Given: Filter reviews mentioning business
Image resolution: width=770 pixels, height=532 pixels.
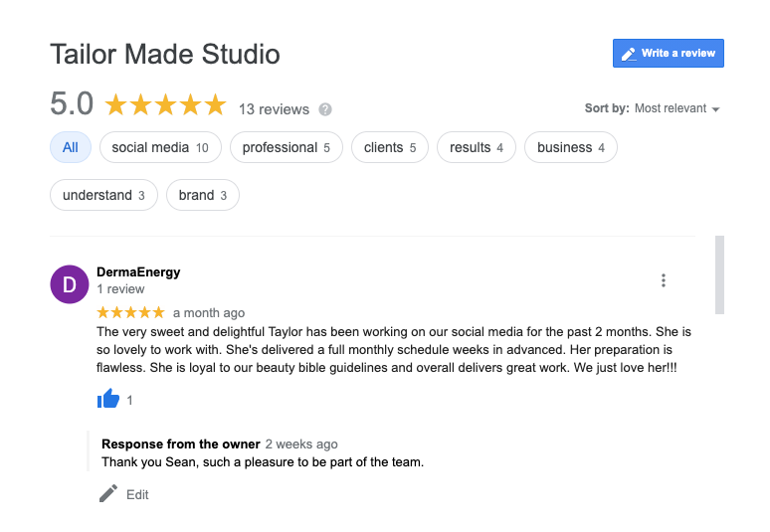Looking at the screenshot, I should tap(570, 147).
